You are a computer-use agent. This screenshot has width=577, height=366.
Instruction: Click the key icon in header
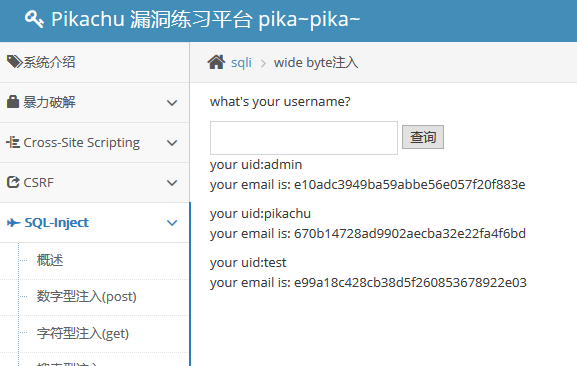(x=34, y=19)
